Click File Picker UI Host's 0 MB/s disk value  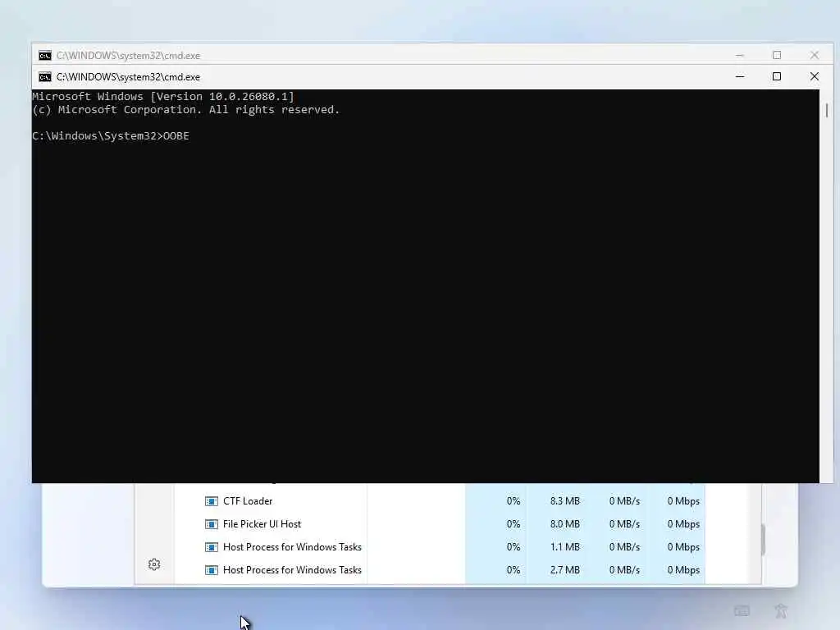coord(624,524)
